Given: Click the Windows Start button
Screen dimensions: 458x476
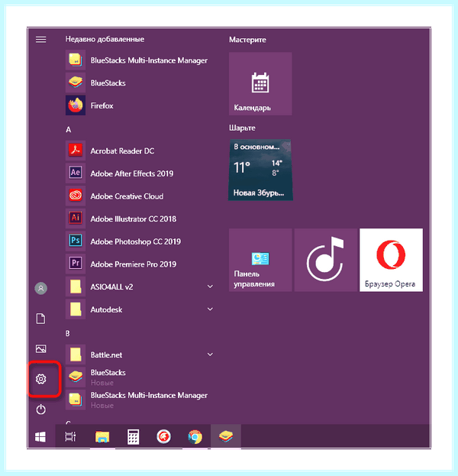Looking at the screenshot, I should pos(40,437).
